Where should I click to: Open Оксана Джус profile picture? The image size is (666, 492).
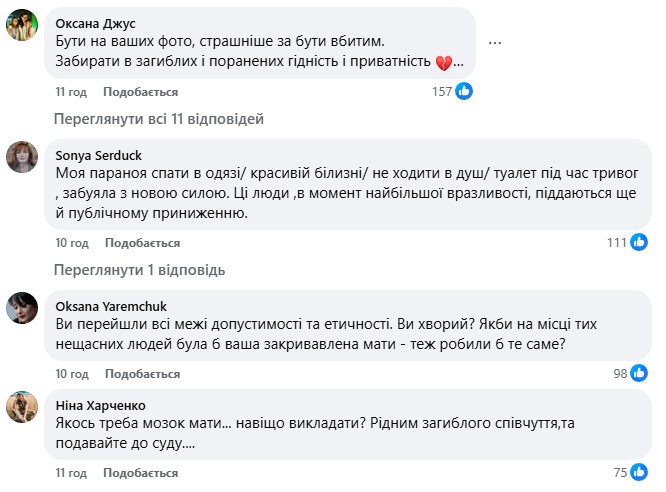click(x=23, y=27)
